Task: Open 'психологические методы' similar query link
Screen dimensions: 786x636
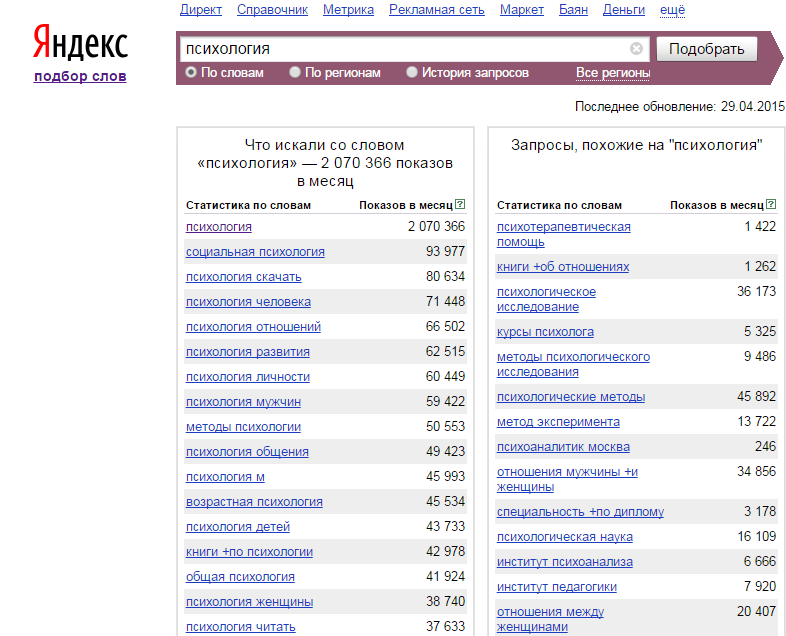Action: pyautogui.click(x=571, y=397)
